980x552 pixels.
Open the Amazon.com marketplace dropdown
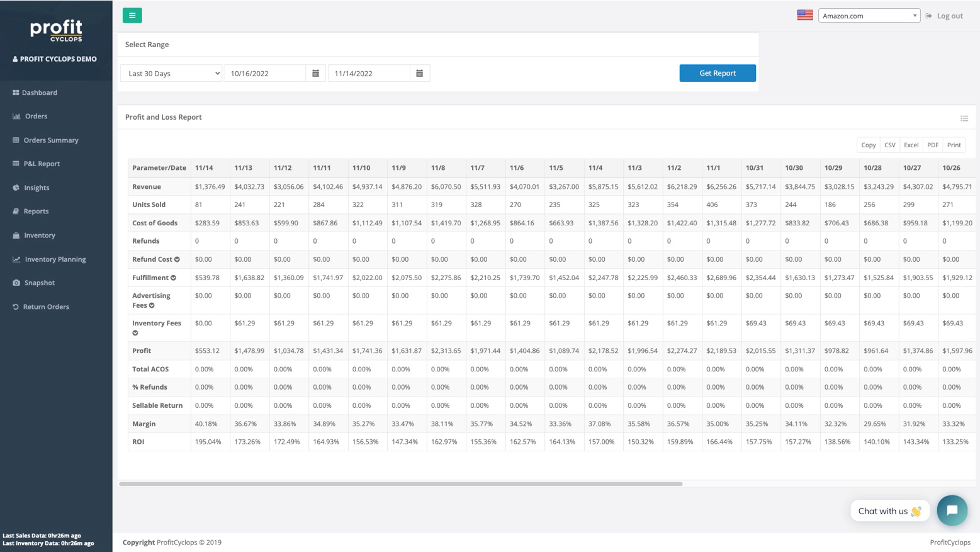coord(869,15)
